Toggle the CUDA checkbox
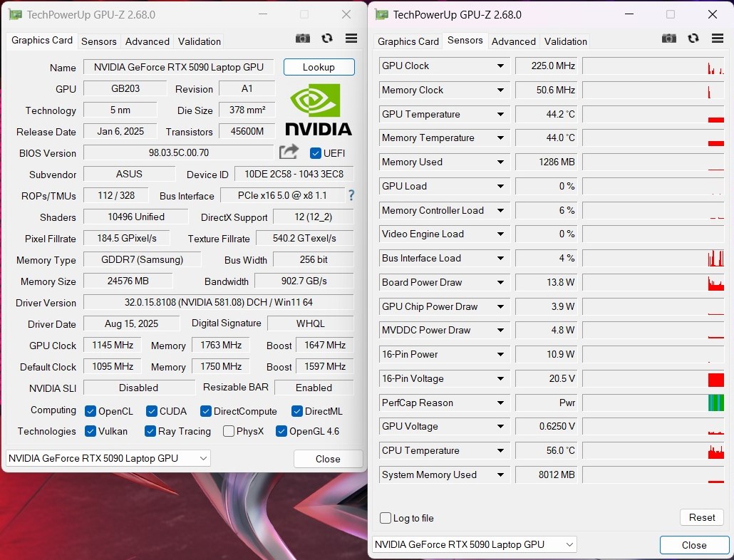The height and width of the screenshot is (560, 734). (x=152, y=411)
